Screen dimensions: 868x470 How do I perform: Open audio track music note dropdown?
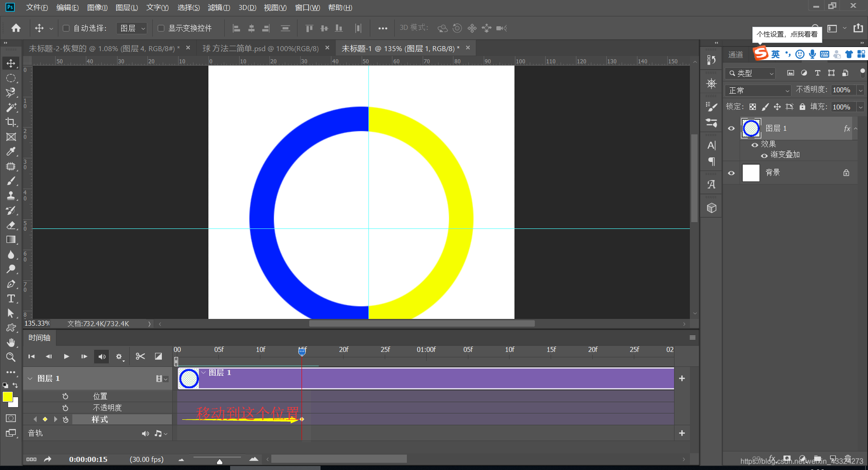(160, 433)
